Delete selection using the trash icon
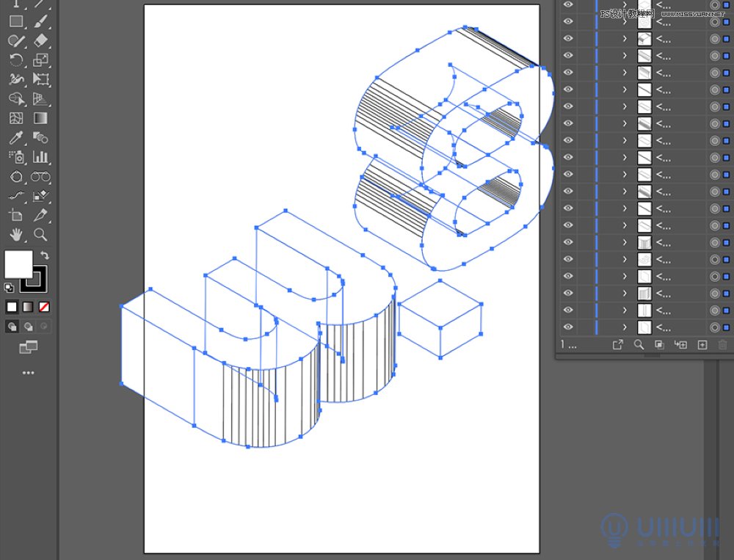The width and height of the screenshot is (734, 560). (x=722, y=344)
